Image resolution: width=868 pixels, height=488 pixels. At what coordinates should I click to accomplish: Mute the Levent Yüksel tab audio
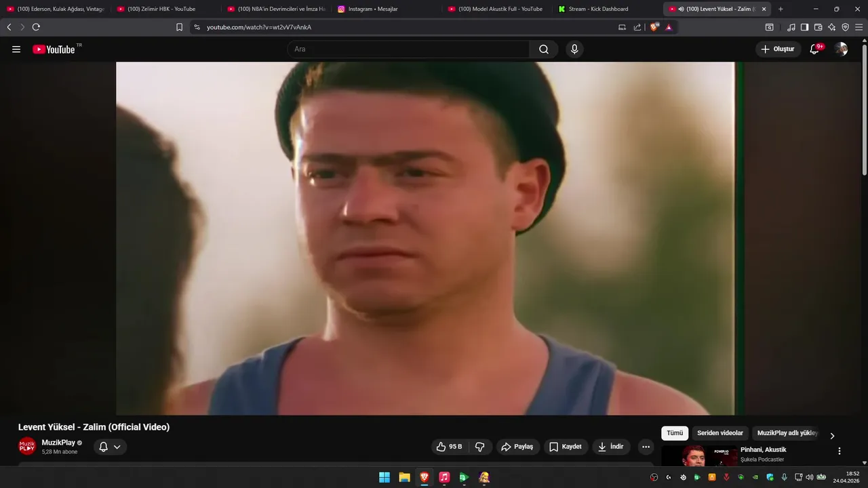click(x=681, y=9)
